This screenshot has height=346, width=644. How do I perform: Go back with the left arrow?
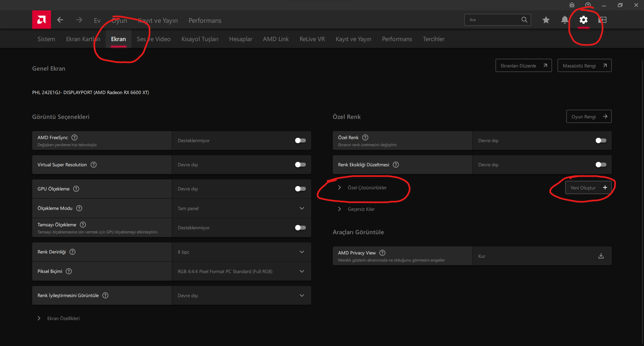click(x=60, y=20)
